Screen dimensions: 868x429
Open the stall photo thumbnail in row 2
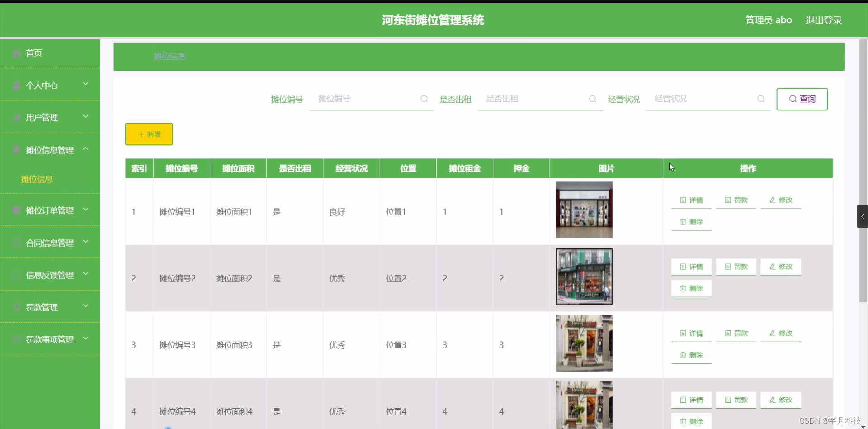point(584,276)
